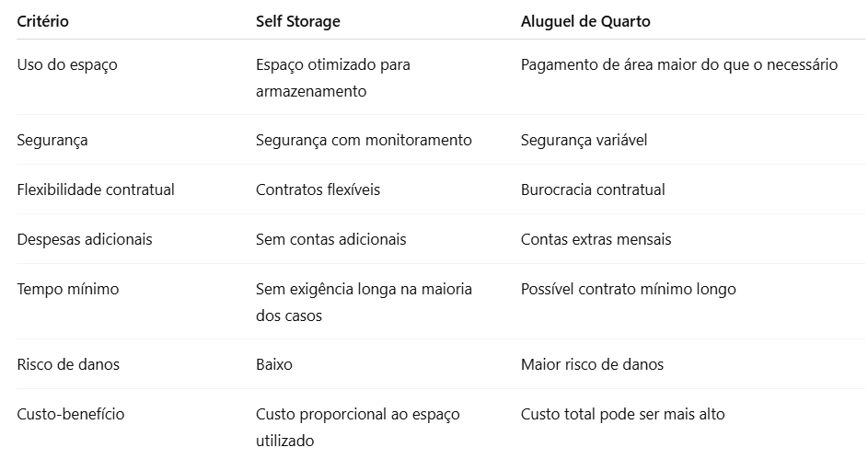Click "Espaço otimizado para armazenamento" cell
868x459 pixels.
(332, 77)
